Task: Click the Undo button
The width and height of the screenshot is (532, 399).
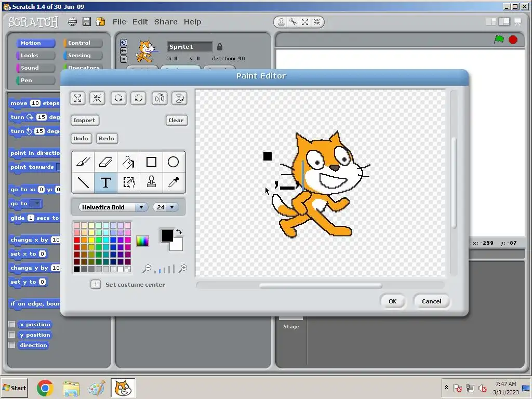Action: (x=81, y=138)
